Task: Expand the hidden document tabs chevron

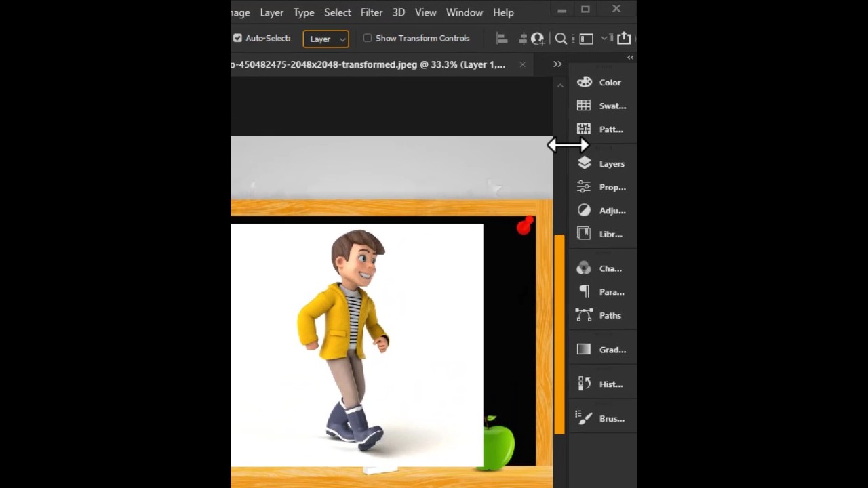Action: pos(557,64)
